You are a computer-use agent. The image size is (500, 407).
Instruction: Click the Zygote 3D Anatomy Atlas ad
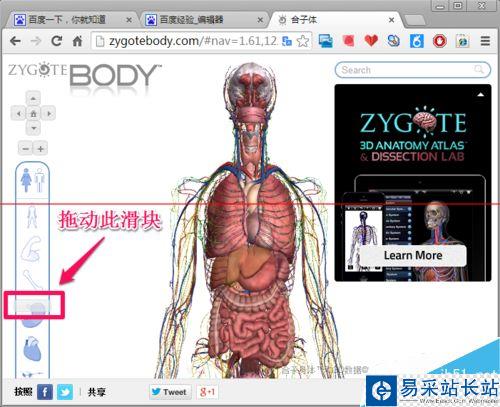pos(413,183)
